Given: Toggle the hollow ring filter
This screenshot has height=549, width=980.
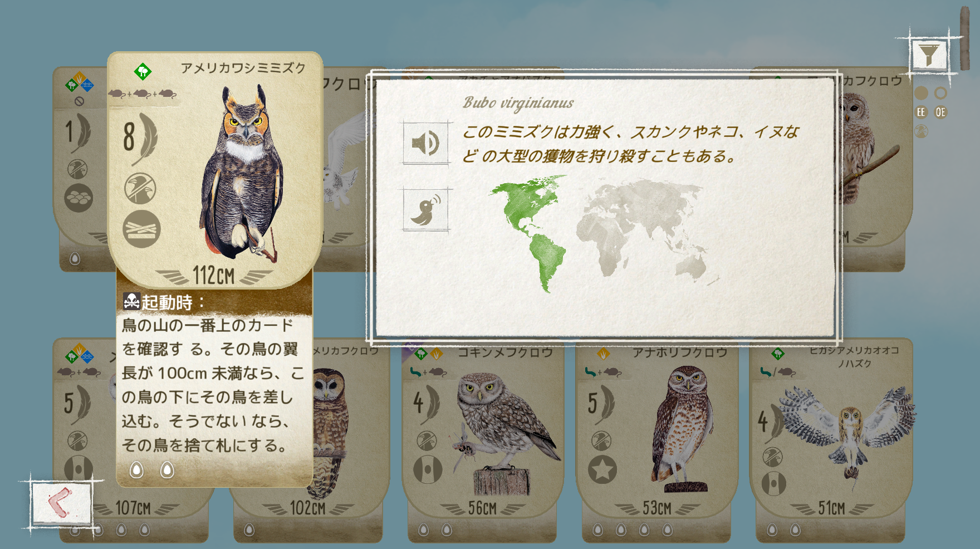Looking at the screenshot, I should 940,93.
